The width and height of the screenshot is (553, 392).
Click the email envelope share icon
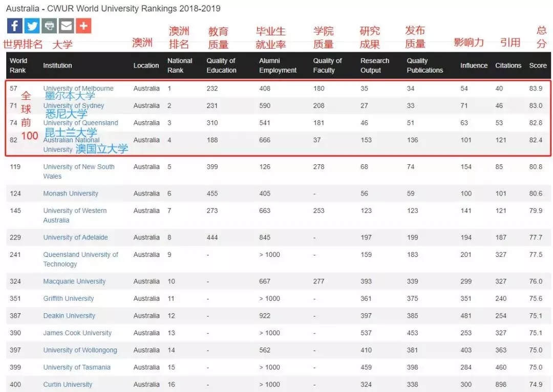click(66, 26)
